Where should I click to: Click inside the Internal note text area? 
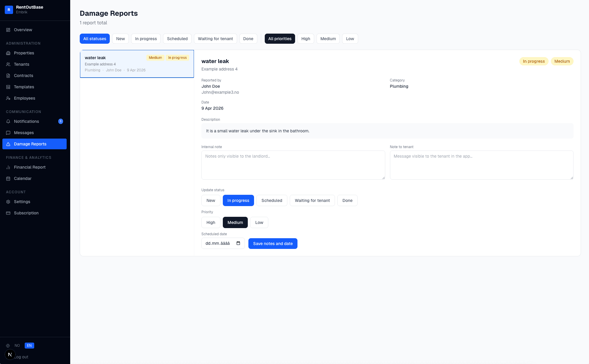(293, 165)
